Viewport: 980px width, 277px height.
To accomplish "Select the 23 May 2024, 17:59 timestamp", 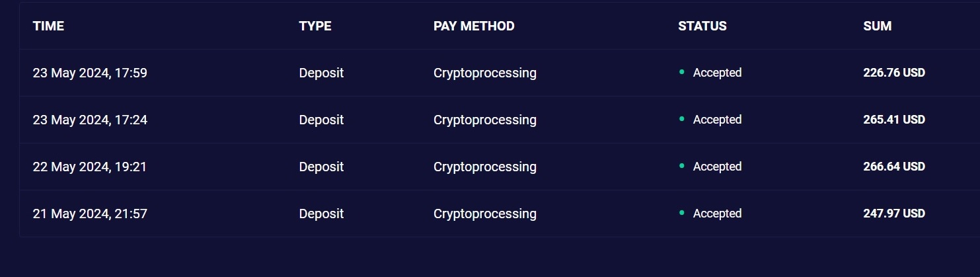I will point(90,73).
